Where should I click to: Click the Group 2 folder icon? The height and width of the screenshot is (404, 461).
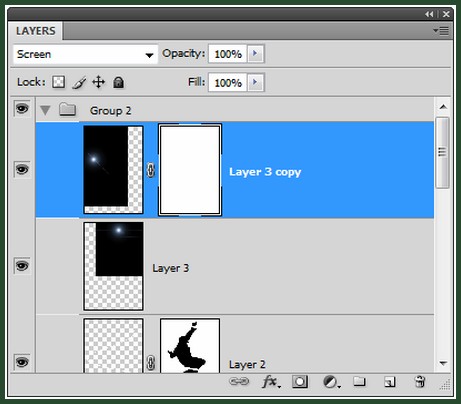[x=67, y=109]
